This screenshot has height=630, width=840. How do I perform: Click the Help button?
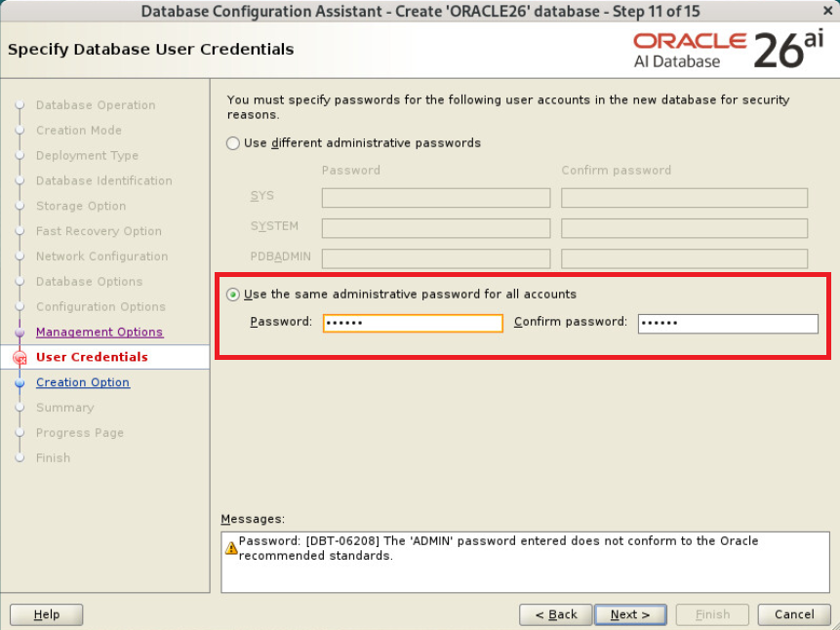(47, 614)
